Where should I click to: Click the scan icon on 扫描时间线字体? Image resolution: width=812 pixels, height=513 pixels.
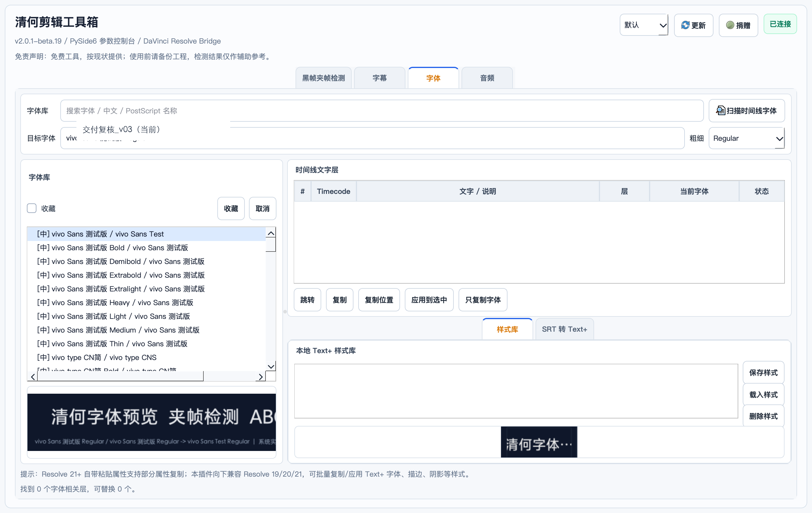coord(720,110)
